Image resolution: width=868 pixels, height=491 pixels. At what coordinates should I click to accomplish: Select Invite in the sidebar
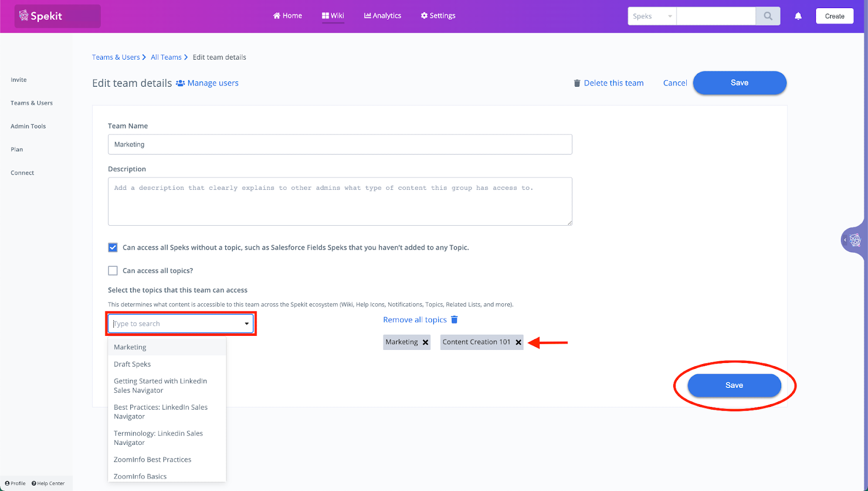click(x=18, y=80)
